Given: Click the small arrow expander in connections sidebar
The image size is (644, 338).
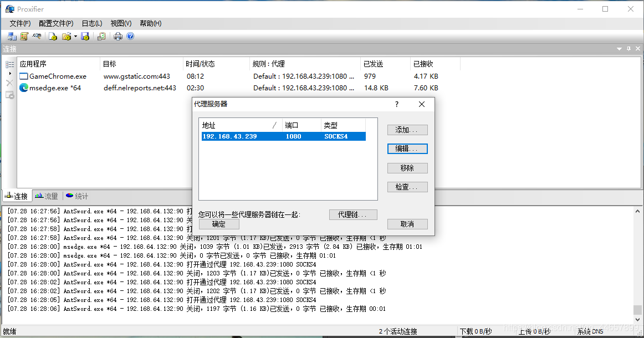Looking at the screenshot, I should pyautogui.click(x=10, y=74).
